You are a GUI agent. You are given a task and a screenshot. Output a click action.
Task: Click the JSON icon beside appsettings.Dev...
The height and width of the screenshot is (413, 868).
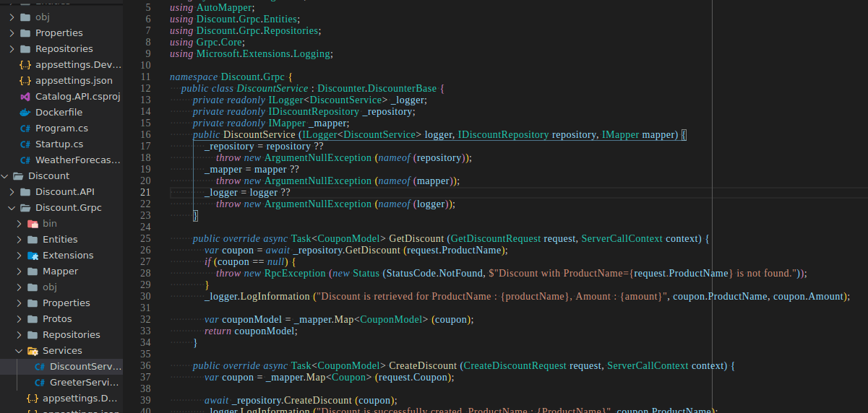tap(25, 64)
